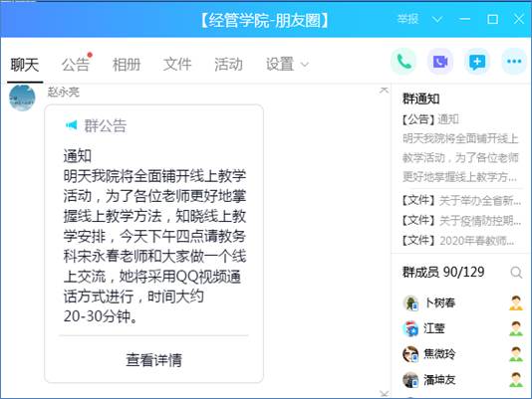Image resolution: width=532 pixels, height=399 pixels.
Task: Switch to the 公告 tab
Action: (x=76, y=64)
